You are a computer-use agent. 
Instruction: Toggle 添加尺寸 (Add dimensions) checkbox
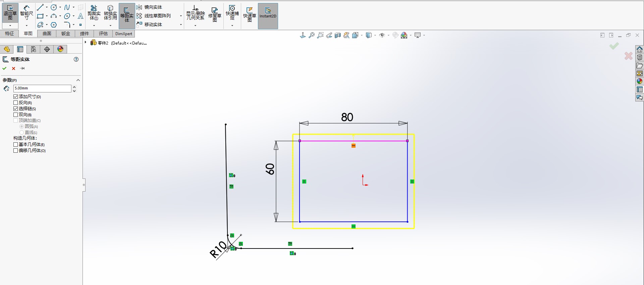(x=15, y=96)
